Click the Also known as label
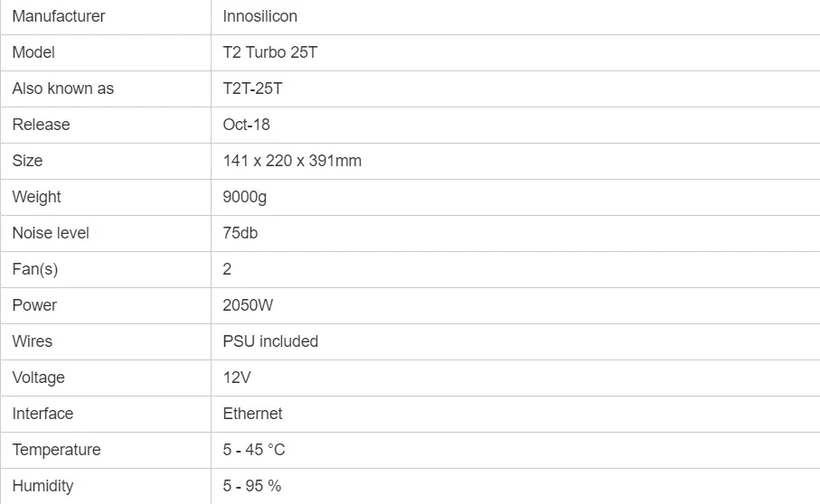 click(x=62, y=89)
